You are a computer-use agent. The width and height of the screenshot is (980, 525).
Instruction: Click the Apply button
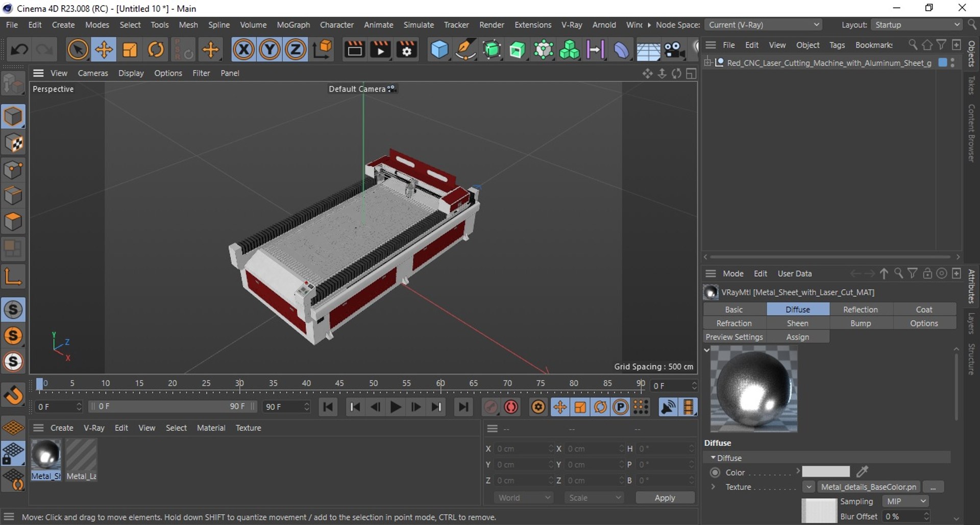(665, 497)
